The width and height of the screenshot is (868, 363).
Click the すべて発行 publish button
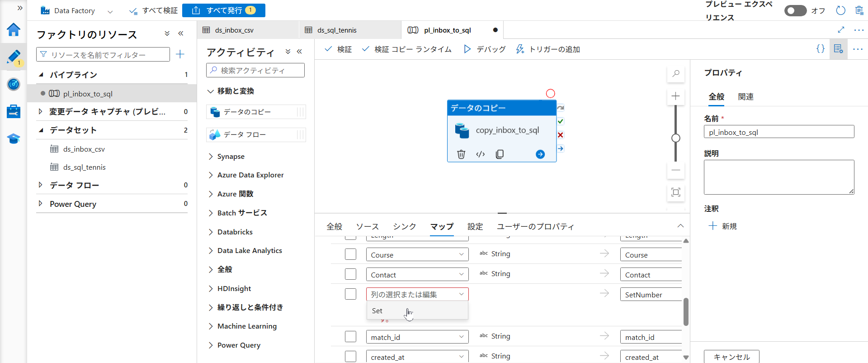point(223,10)
